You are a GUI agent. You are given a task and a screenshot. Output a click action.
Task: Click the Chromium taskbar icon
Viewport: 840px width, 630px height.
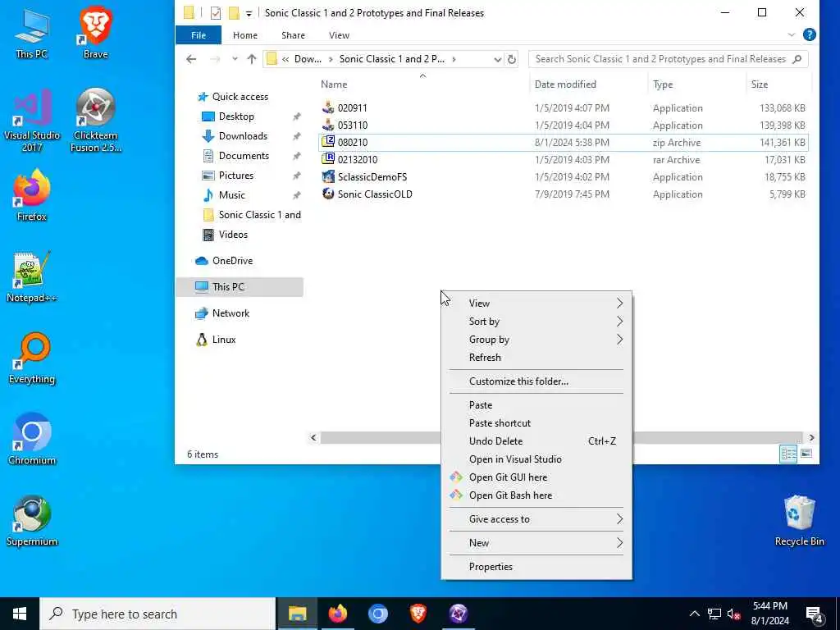377,614
